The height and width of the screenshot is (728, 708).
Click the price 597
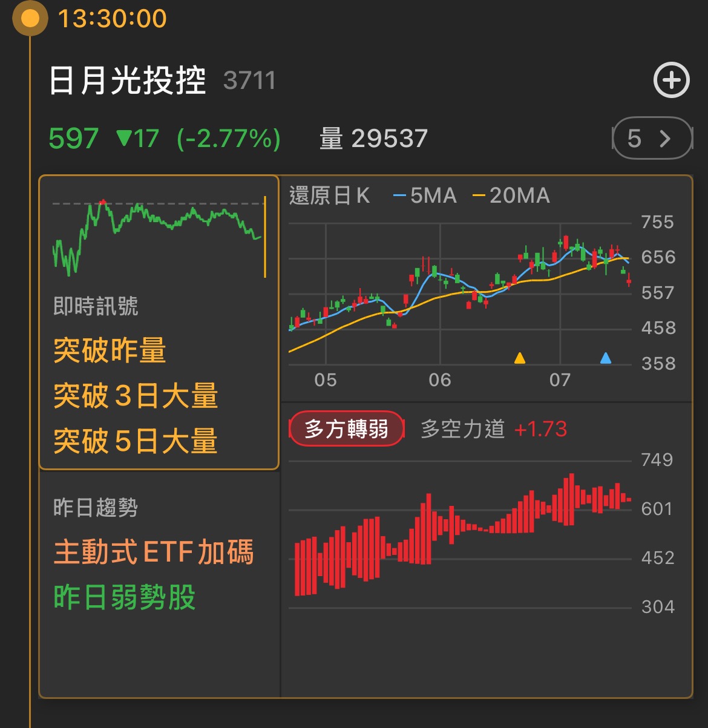coord(73,139)
